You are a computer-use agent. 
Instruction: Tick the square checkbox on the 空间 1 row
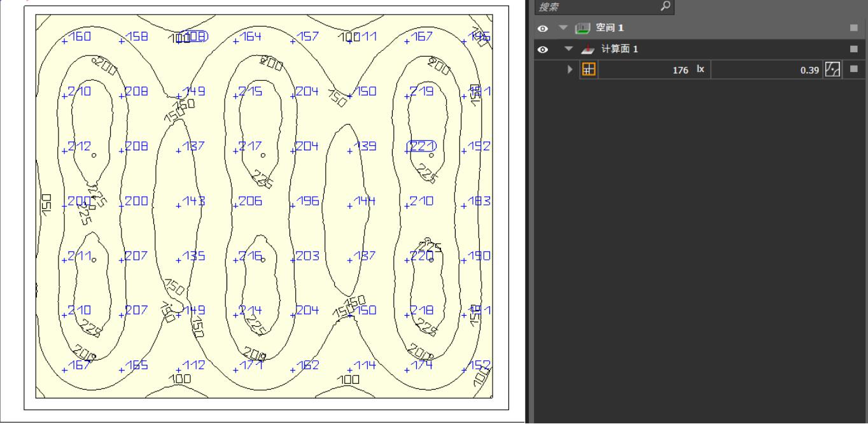point(853,29)
